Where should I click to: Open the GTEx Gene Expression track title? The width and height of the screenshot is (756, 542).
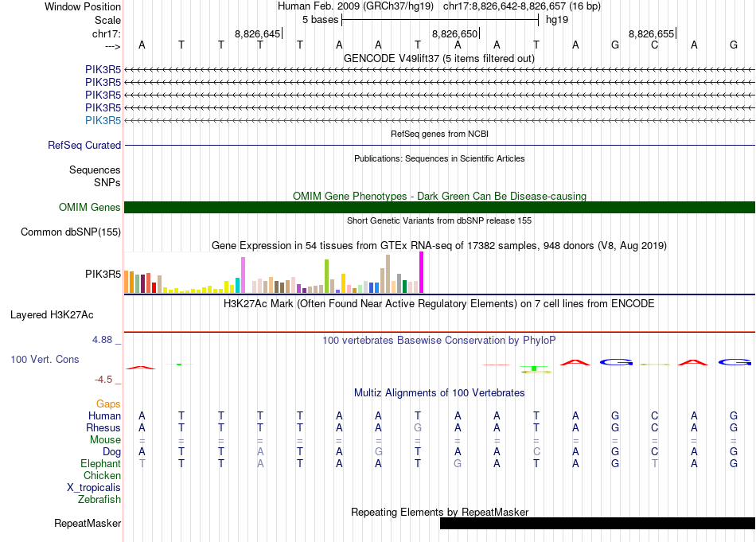click(439, 245)
